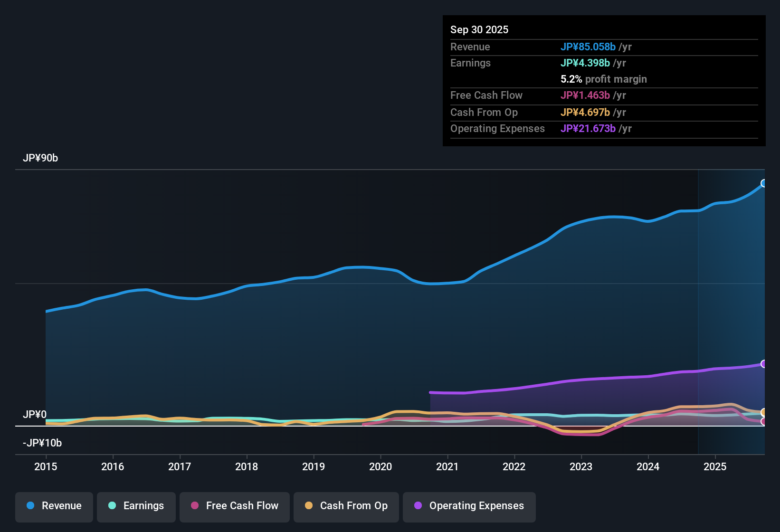Image resolution: width=780 pixels, height=532 pixels.
Task: Click the orange Cash From Op dot icon
Action: pos(309,506)
